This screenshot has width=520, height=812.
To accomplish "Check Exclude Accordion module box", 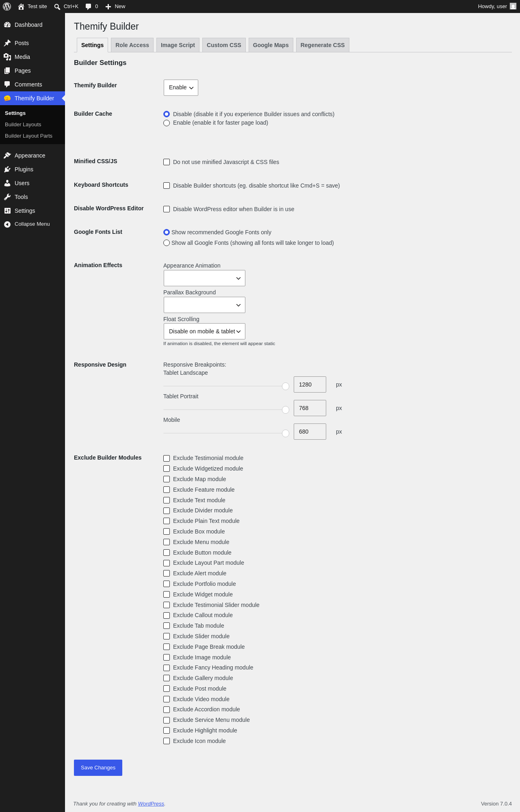I will [x=167, y=710].
